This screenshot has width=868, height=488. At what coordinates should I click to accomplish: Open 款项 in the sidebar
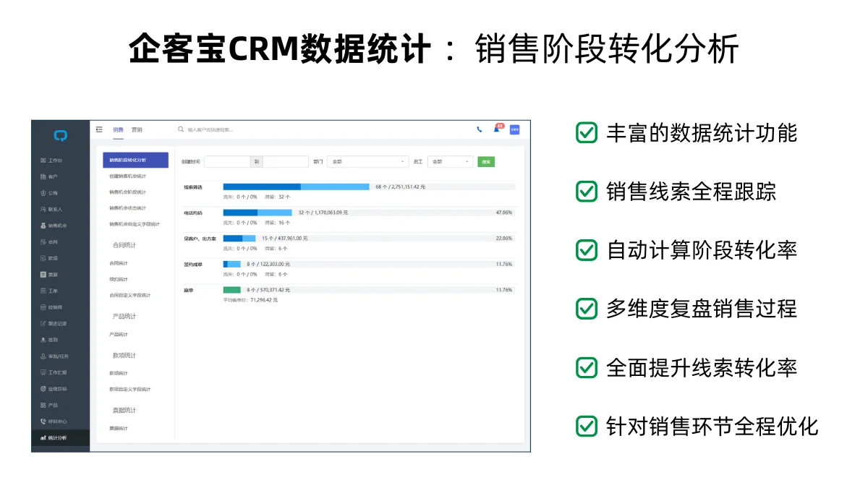49,258
